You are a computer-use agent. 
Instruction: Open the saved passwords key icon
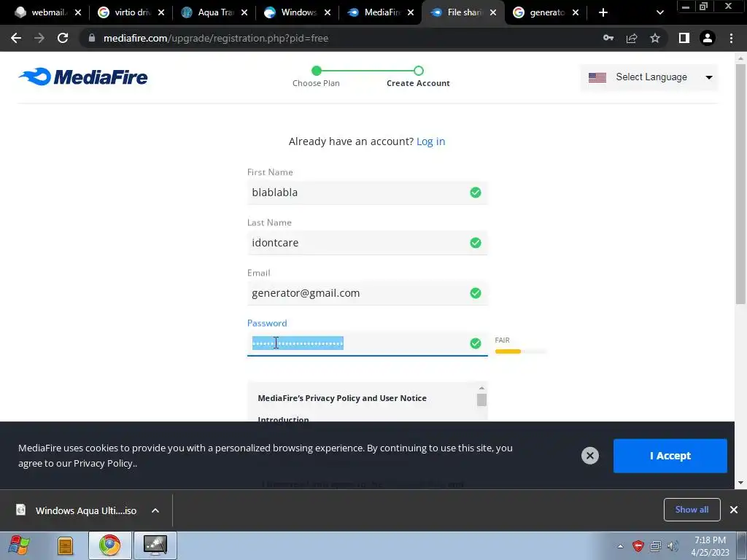pos(608,38)
